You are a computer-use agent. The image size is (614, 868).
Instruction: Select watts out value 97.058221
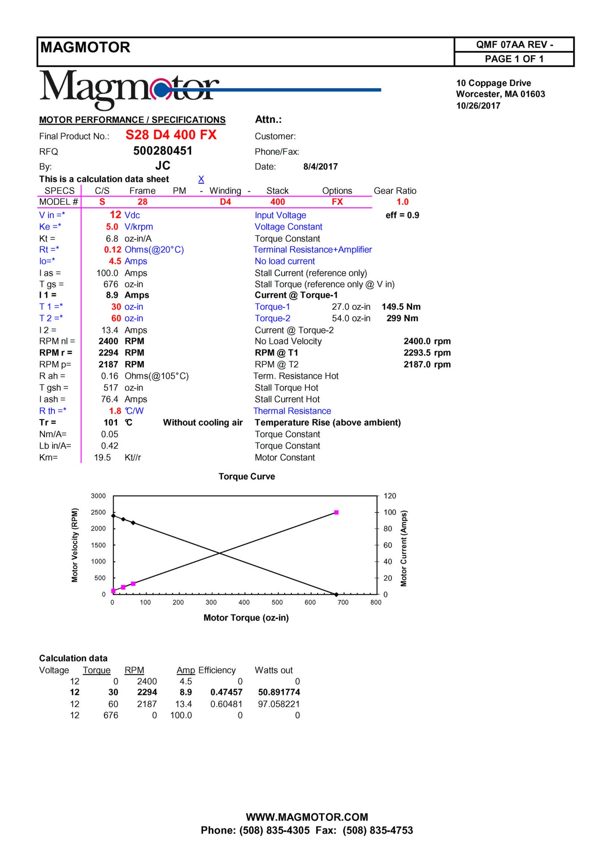tap(279, 704)
